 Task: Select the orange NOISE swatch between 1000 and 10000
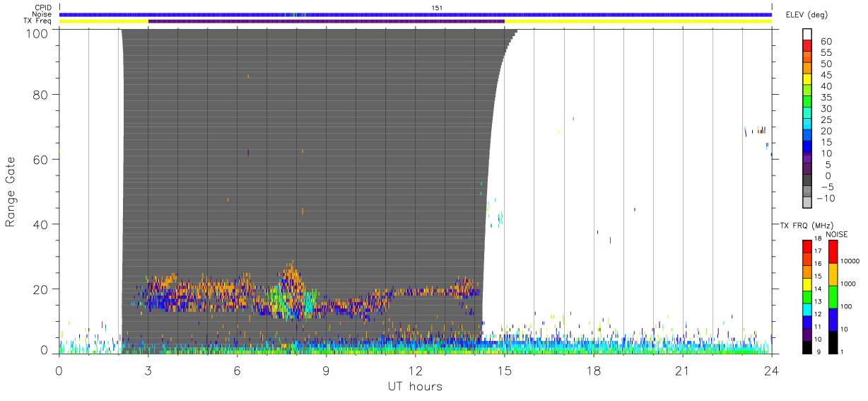pyautogui.click(x=833, y=274)
